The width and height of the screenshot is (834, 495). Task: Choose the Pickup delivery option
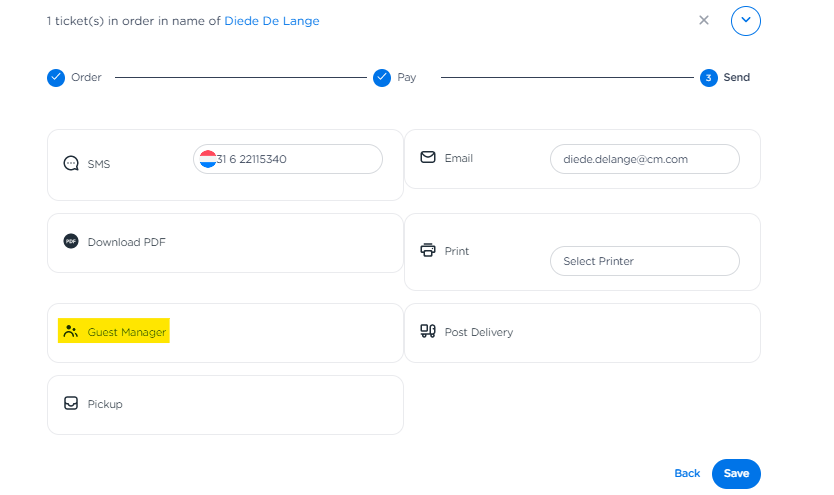tap(225, 404)
